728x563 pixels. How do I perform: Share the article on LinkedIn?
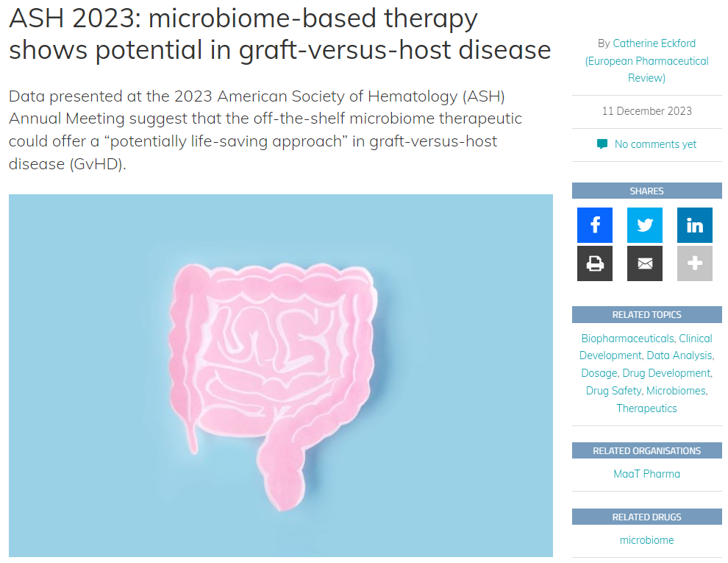click(x=695, y=225)
